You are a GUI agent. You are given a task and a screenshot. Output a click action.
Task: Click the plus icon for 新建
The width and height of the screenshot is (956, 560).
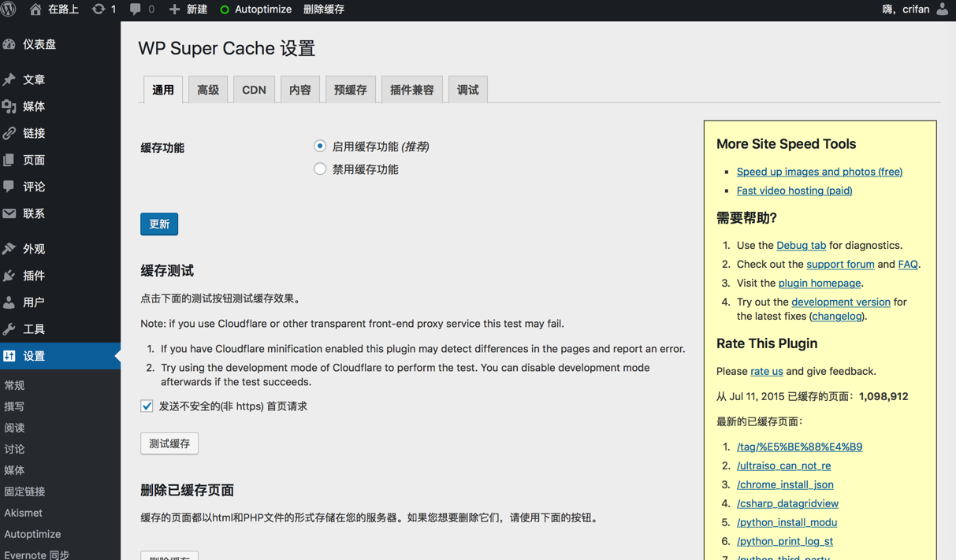(175, 9)
